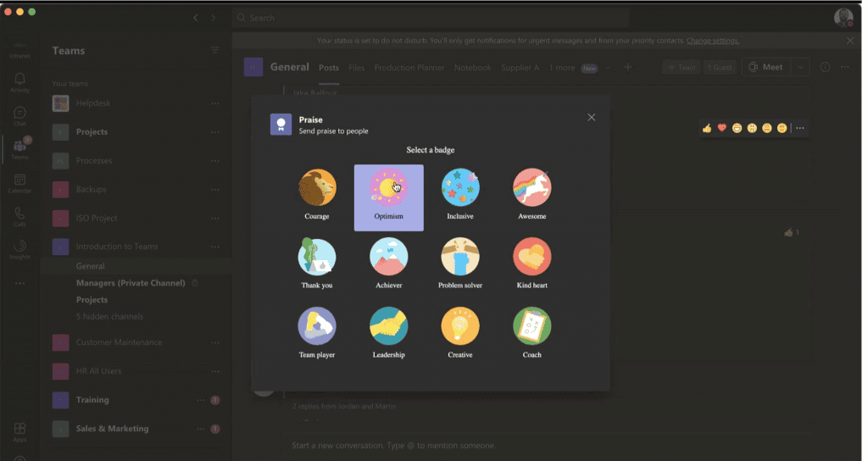Open the Managers (Private Channel) channel
This screenshot has height=461, width=868.
click(130, 283)
